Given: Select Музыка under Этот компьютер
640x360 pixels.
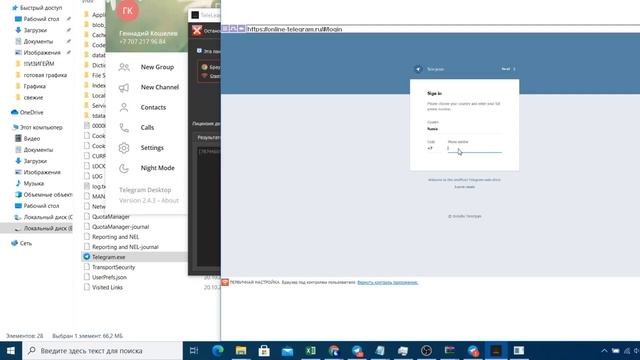Looking at the screenshot, I should tap(33, 184).
